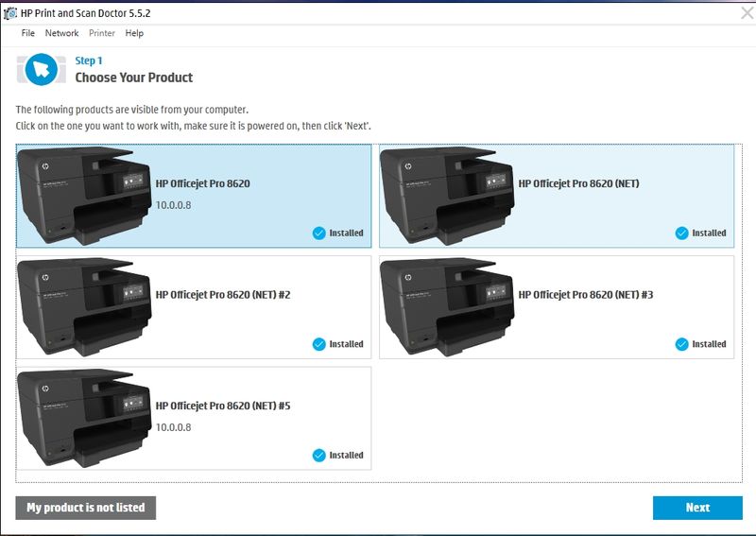This screenshot has width=756, height=536.
Task: Click Installed checkmark icon on 8620 (NET) card
Action: (681, 233)
